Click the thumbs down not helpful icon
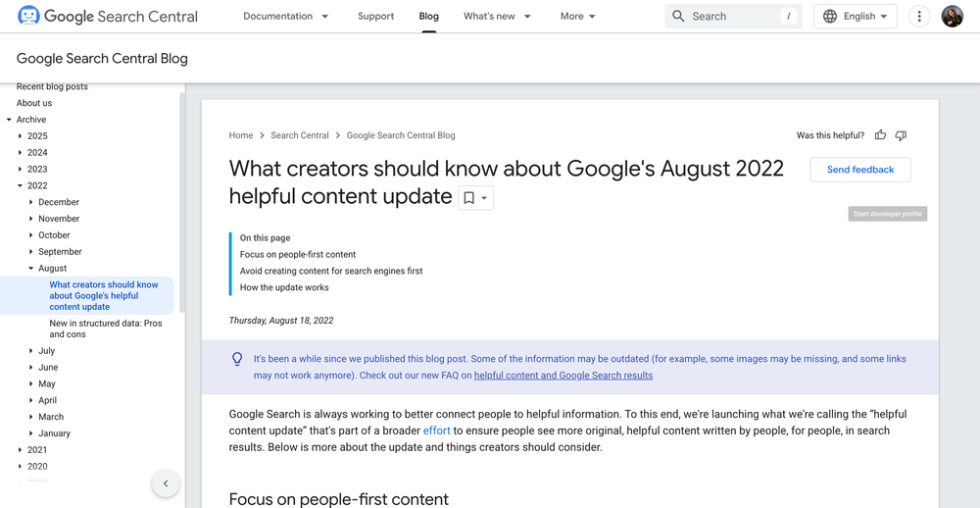Image resolution: width=980 pixels, height=508 pixels. point(901,135)
